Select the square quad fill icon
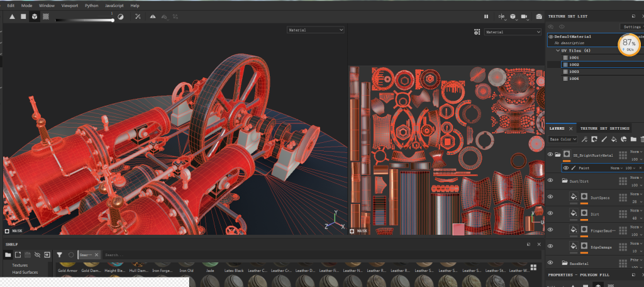 coord(23,17)
